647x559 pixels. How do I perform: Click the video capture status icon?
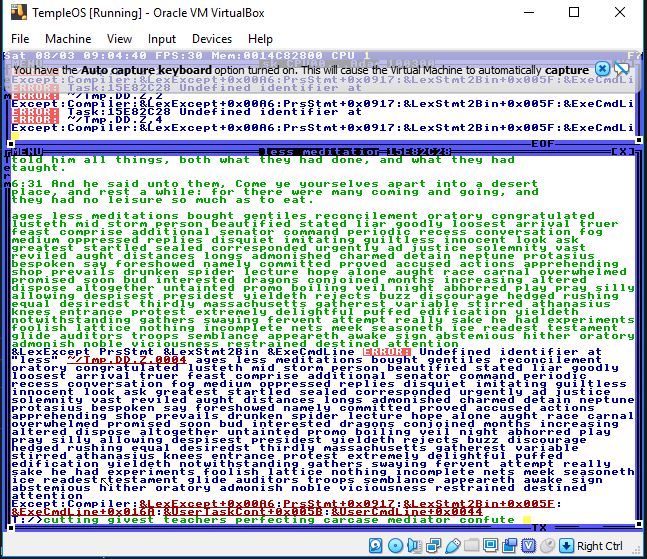point(509,545)
